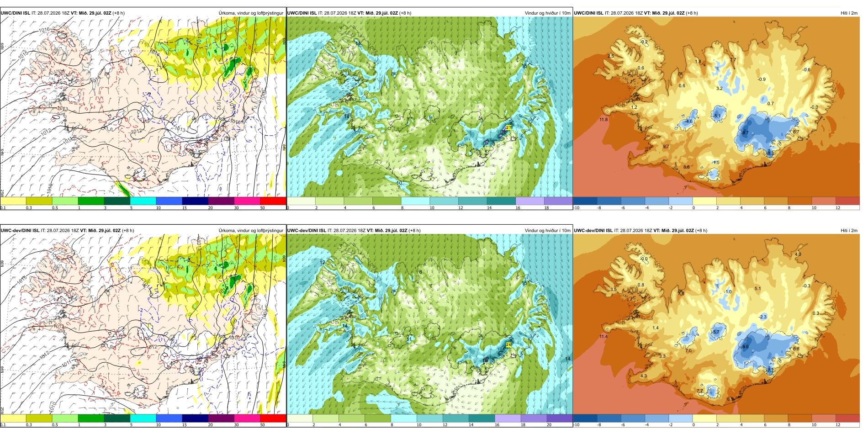The image size is (868, 434).
Task: Click the 'UWC-dev/DINI ISL' header of the temperature panel
Action: [593, 230]
